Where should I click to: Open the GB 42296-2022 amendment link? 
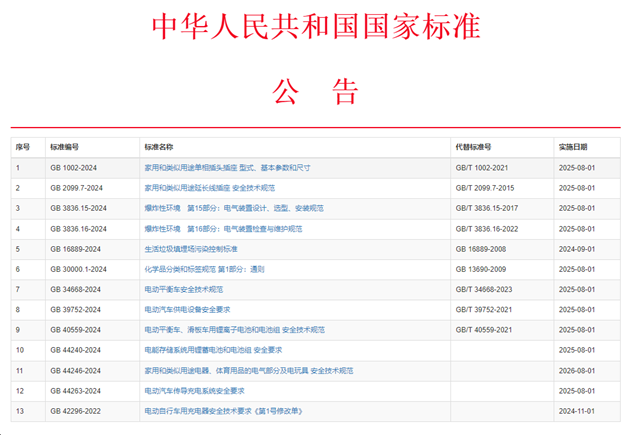click(225, 411)
